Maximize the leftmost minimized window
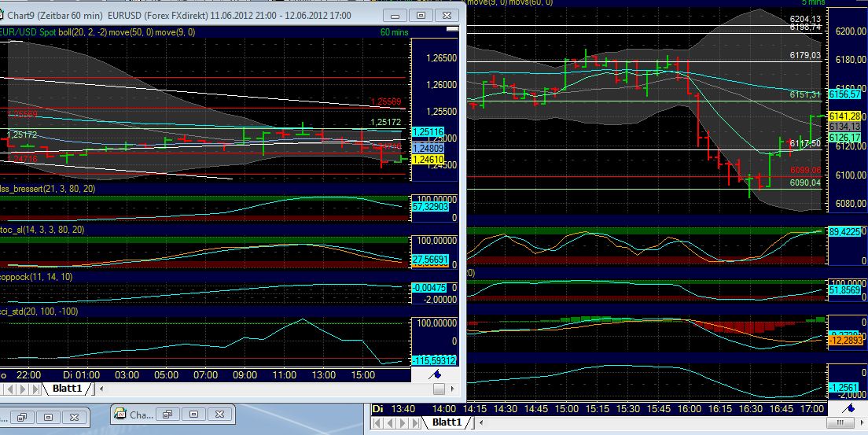This screenshot has height=435, width=868. (x=48, y=417)
